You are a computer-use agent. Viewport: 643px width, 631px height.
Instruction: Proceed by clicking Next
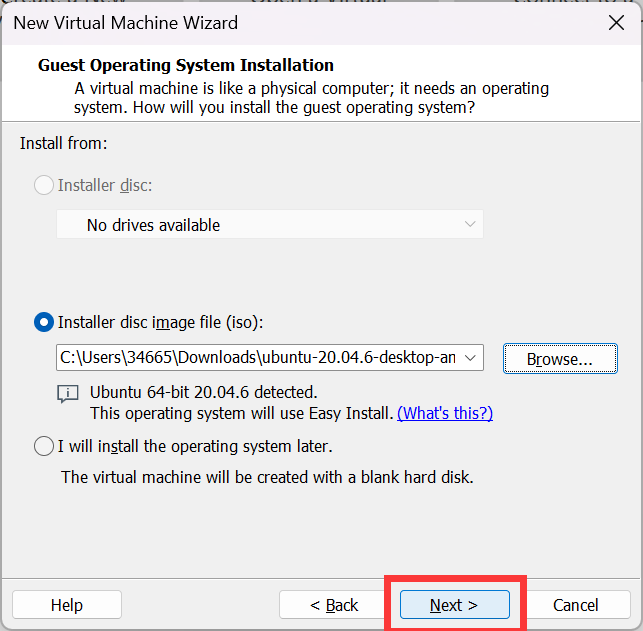454,605
